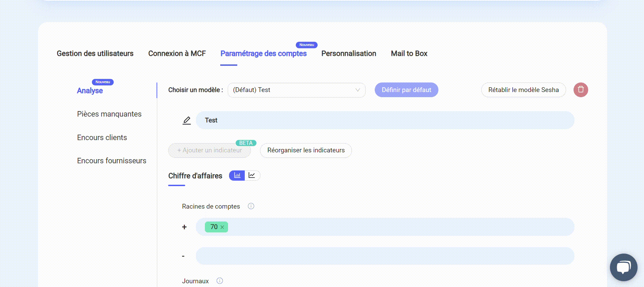Click the dropdown chevron arrow

pyautogui.click(x=357, y=90)
